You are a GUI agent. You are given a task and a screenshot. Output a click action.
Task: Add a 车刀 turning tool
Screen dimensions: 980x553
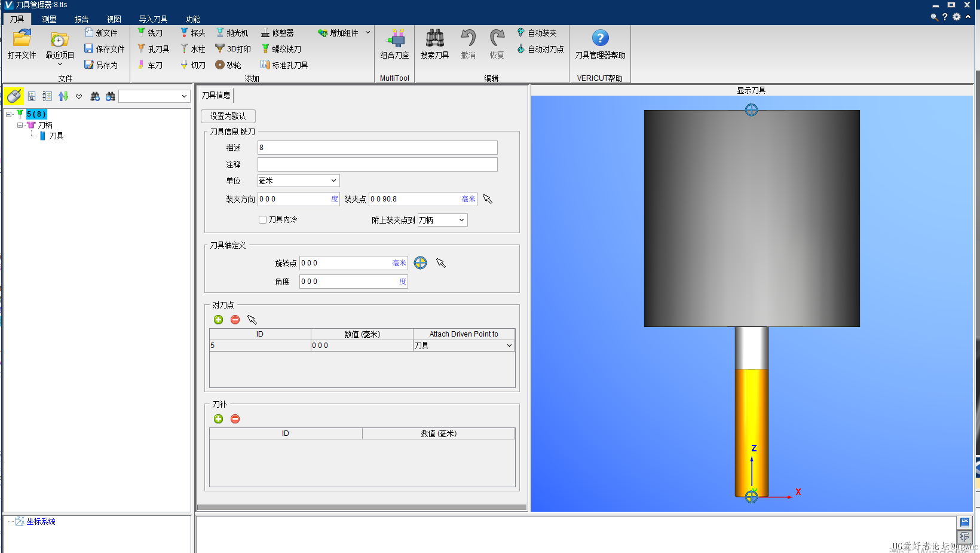[150, 65]
